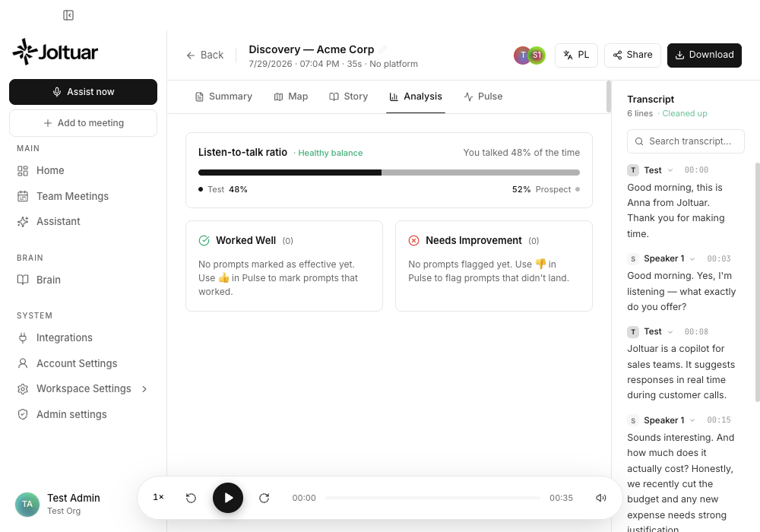This screenshot has width=760, height=532.
Task: Click the Integrations plug icon
Action: [23, 337]
